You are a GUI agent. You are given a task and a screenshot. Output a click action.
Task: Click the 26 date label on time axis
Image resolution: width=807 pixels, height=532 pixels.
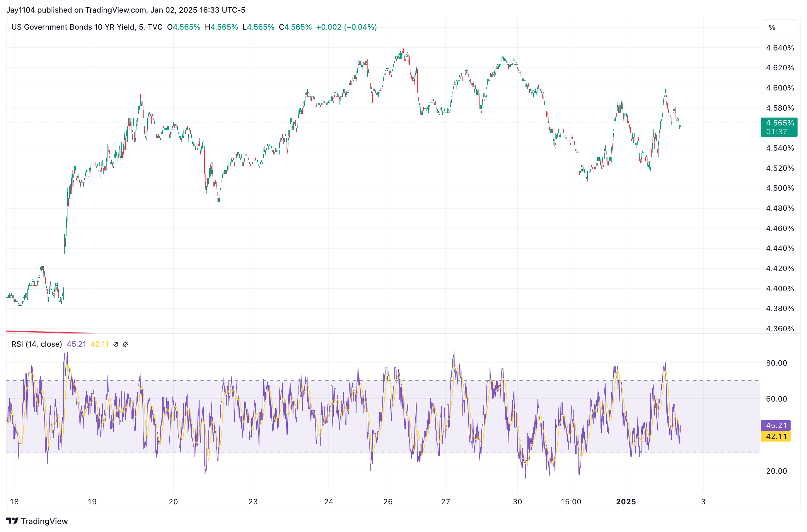pos(388,502)
